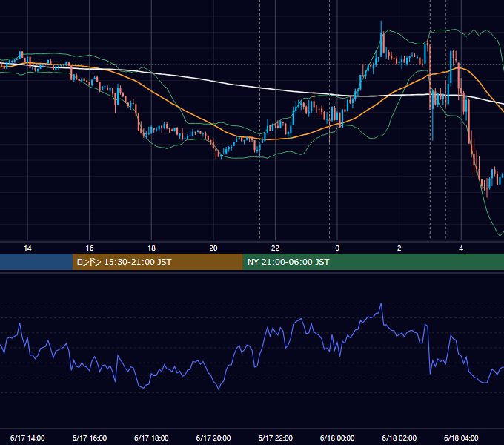Click the hour label 14 on price chart axis
Screen dimensions: 504x445
point(27,248)
